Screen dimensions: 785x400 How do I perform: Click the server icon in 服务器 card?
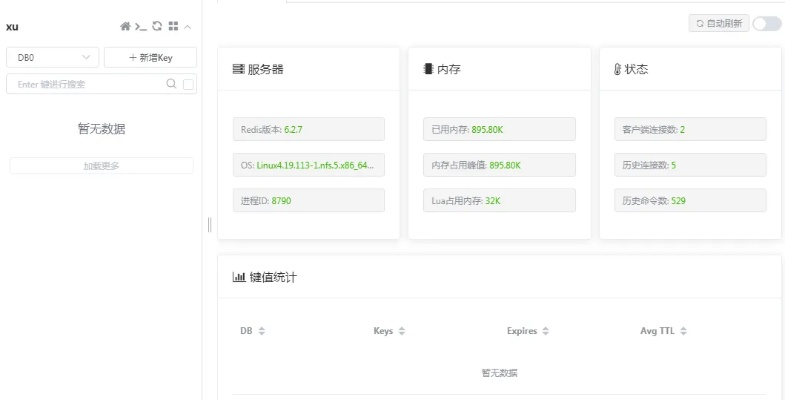[239, 70]
